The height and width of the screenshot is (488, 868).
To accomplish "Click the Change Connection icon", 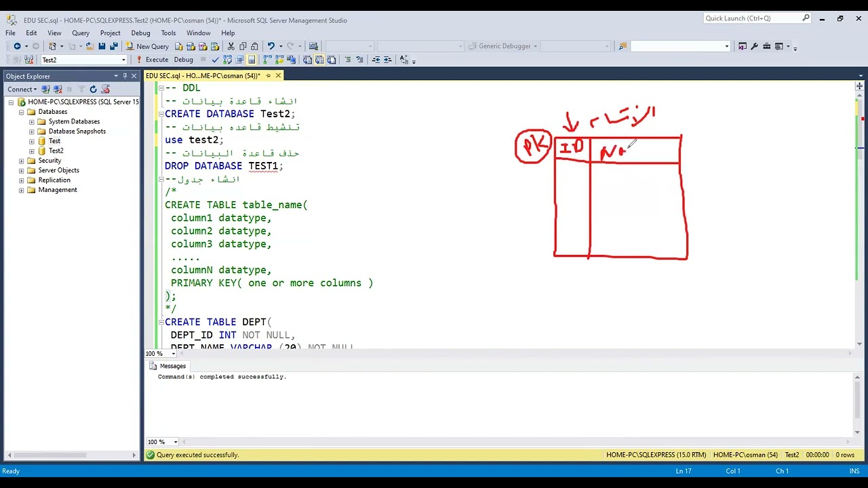I will 29,60.
